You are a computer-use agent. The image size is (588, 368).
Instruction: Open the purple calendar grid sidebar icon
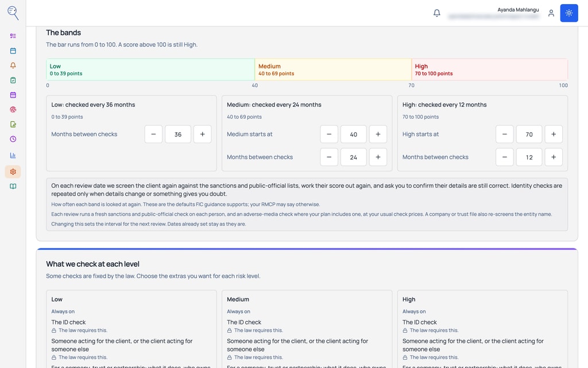pos(13,95)
